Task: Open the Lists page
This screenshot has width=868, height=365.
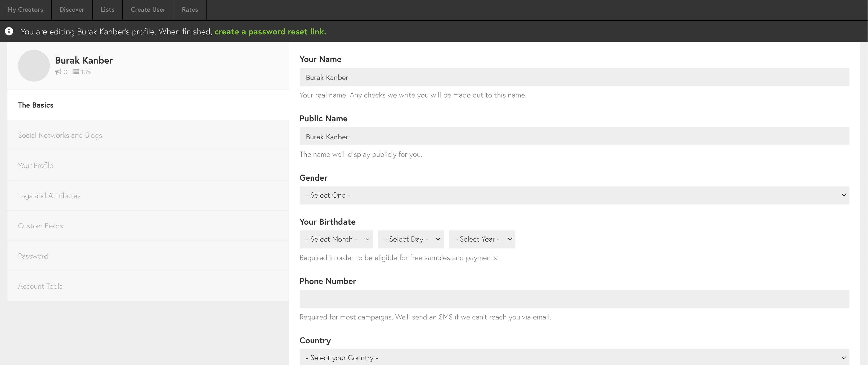Action: 108,10
